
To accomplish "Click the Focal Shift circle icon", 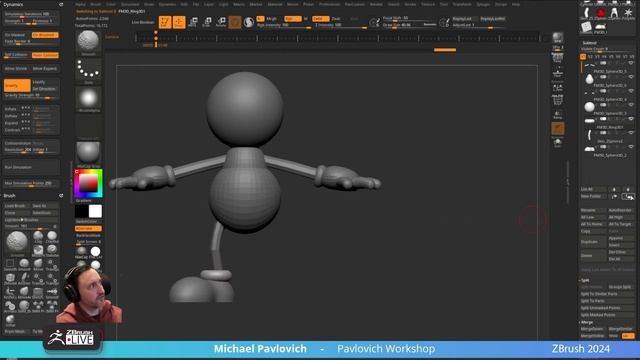I will pos(374,23).
